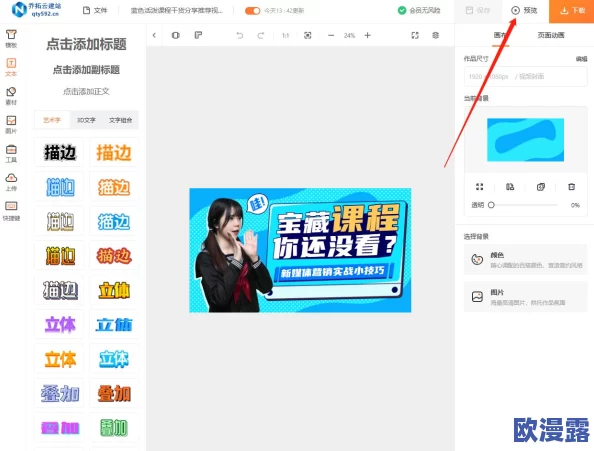Open the 上传 upload panel
This screenshot has width=594, height=451.
[11, 182]
